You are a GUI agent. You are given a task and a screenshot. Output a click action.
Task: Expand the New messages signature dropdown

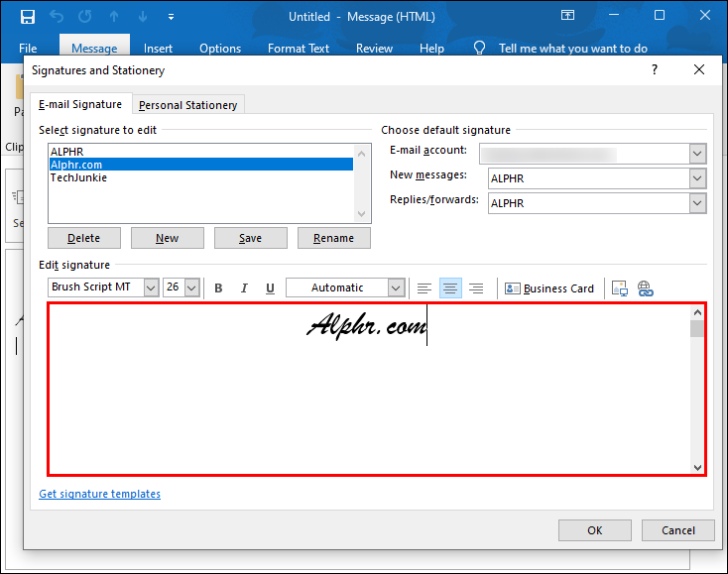[697, 178]
